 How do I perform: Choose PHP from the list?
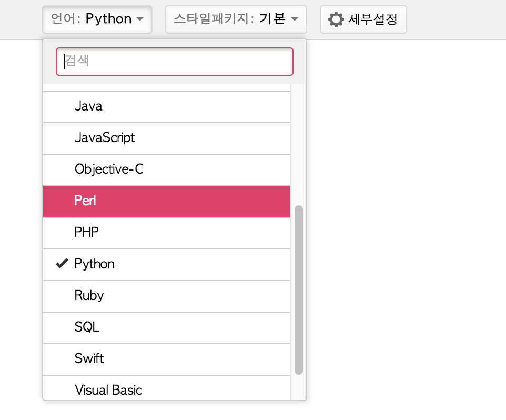[166, 233]
